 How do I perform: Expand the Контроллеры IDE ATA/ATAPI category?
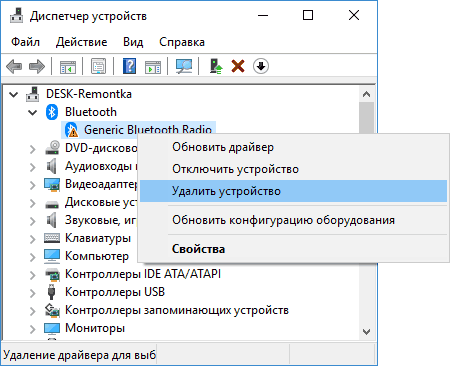pos(32,274)
